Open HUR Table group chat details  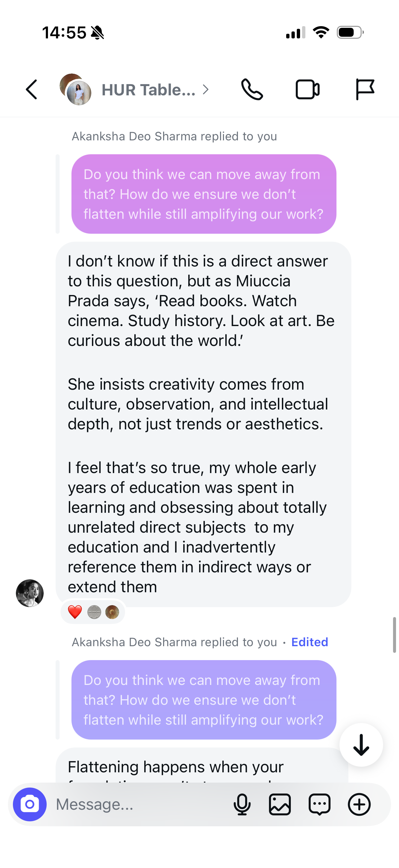149,90
